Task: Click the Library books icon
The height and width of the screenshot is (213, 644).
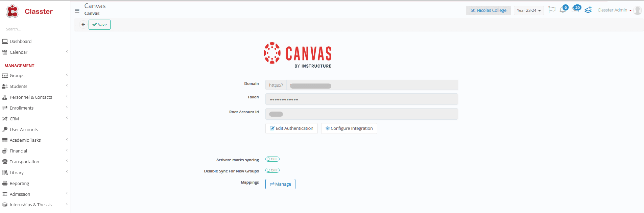Action: (x=5, y=172)
